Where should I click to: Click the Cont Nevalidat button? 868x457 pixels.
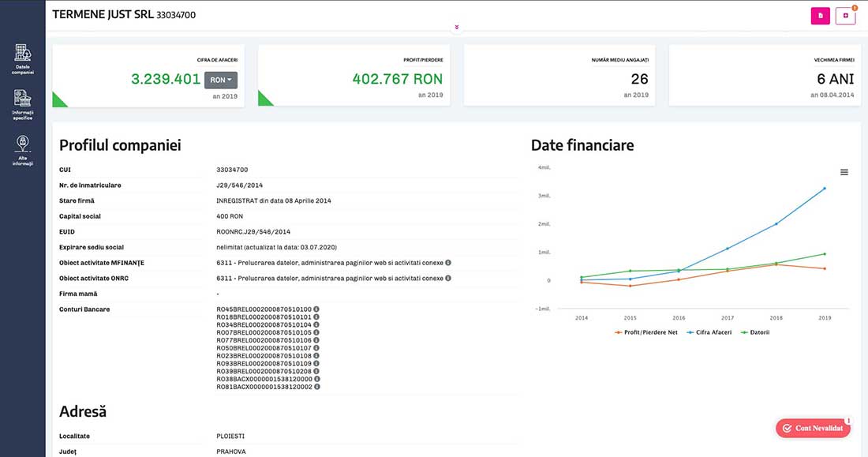(813, 428)
